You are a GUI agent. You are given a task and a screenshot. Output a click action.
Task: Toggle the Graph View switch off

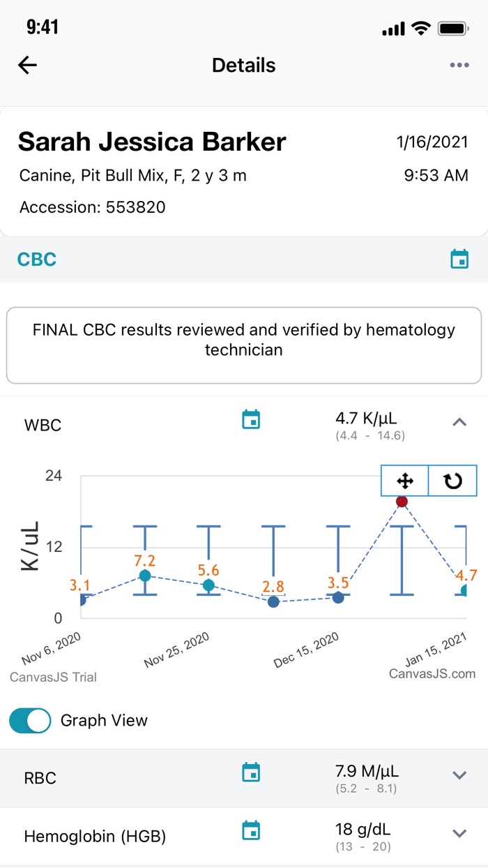pos(31,721)
